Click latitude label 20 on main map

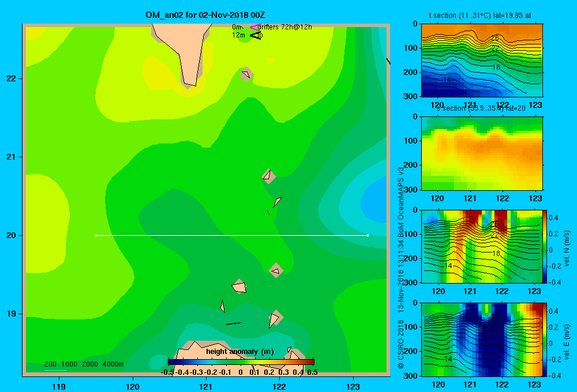(12, 235)
